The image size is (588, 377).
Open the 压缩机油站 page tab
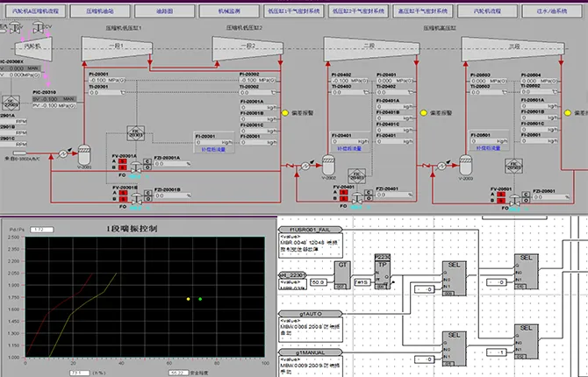pos(100,11)
